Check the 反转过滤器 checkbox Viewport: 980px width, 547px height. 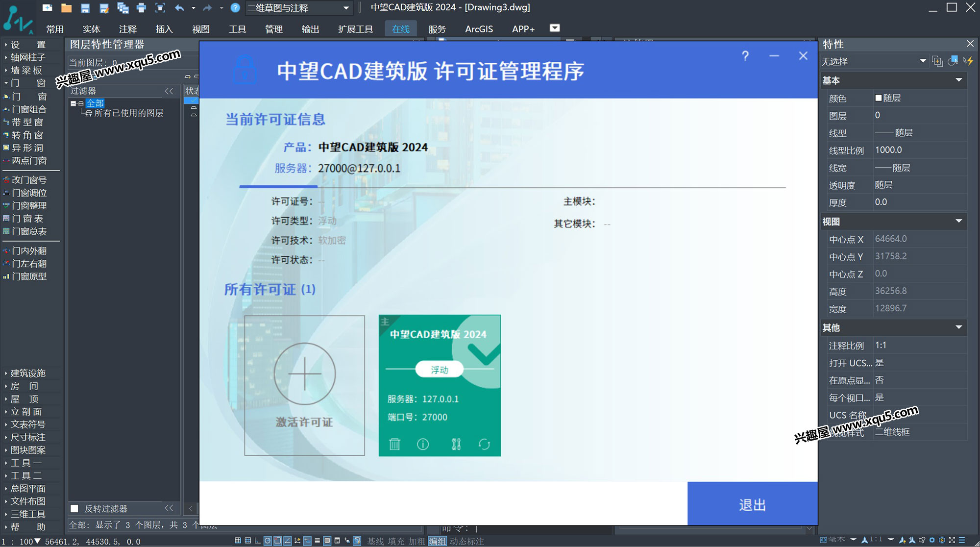(74, 508)
